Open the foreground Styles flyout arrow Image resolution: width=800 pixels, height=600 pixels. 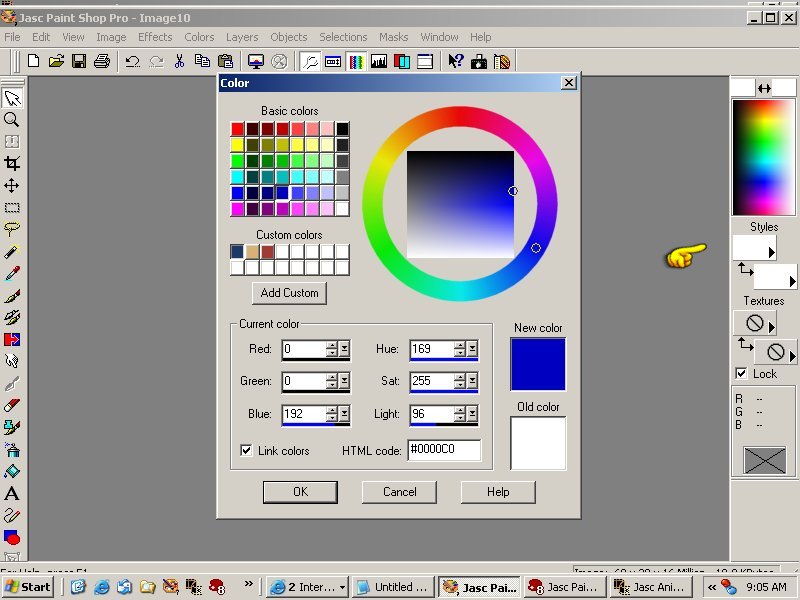pyautogui.click(x=771, y=253)
